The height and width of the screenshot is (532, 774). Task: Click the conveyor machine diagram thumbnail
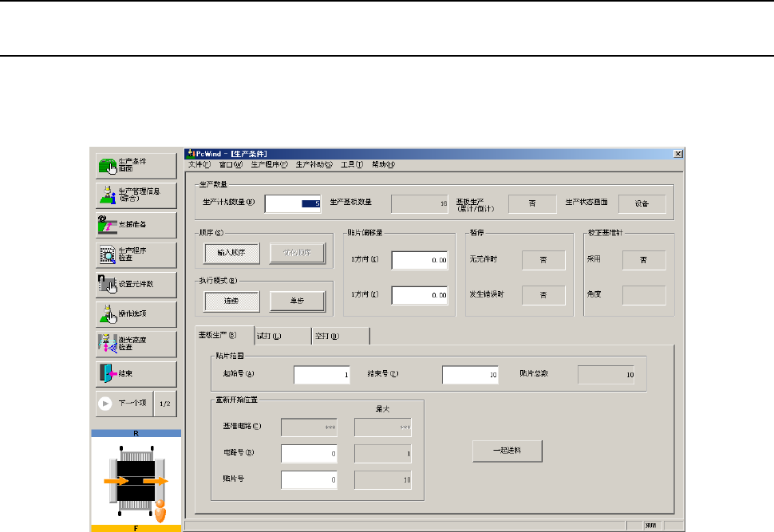[136, 481]
